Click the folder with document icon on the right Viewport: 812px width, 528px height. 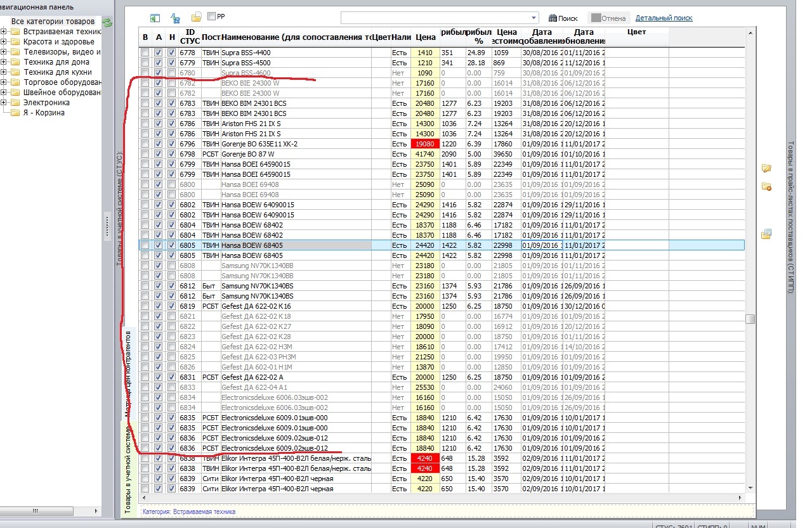[x=766, y=234]
